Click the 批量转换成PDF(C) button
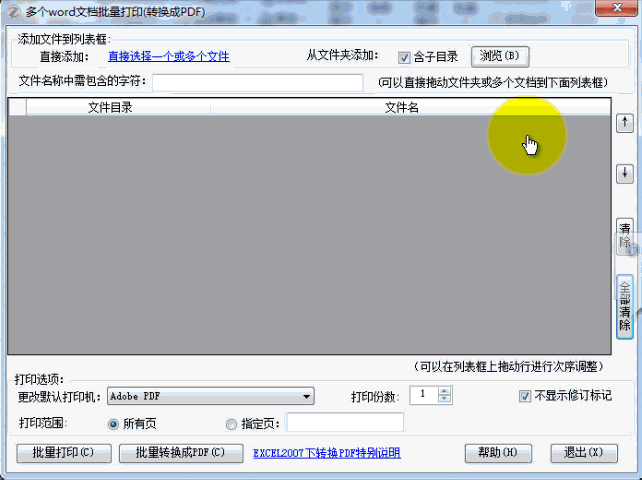Viewport: 642px width, 480px height. point(180,453)
